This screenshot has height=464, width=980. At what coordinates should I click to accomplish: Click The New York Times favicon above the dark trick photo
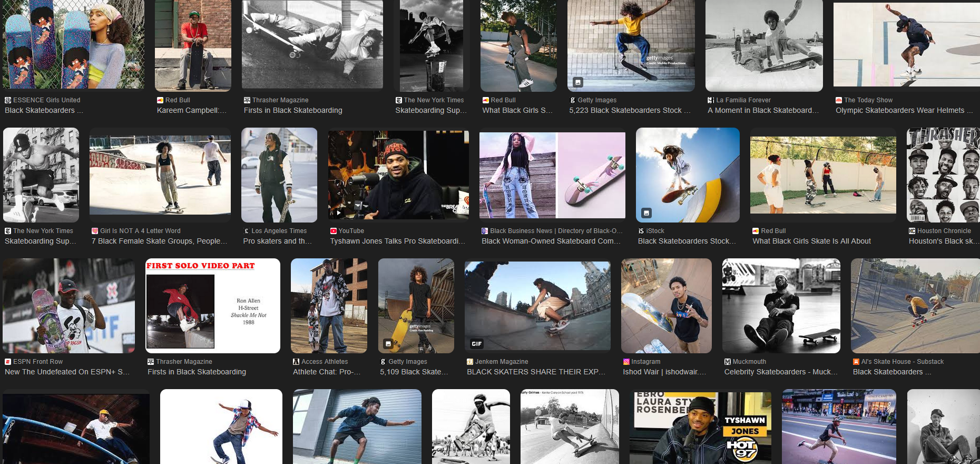tap(399, 100)
